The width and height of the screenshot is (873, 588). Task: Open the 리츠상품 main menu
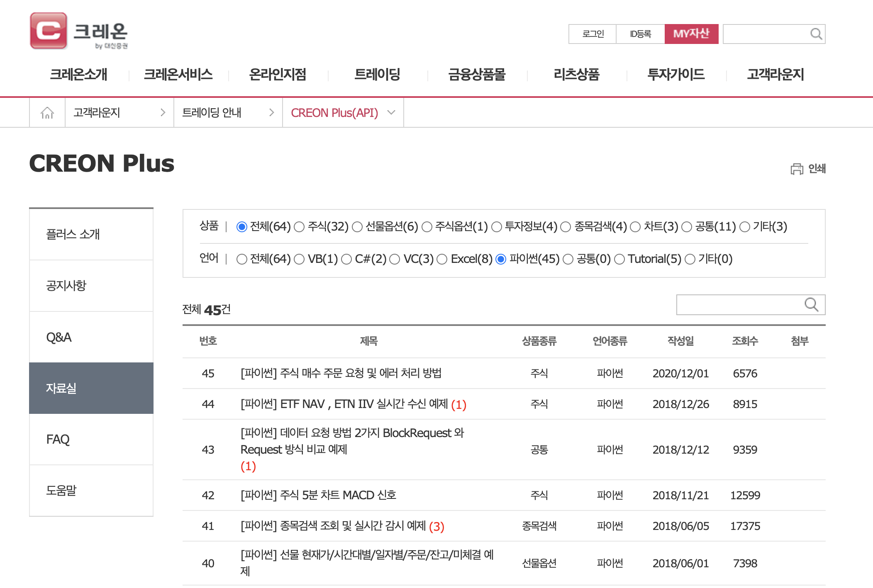coord(577,75)
